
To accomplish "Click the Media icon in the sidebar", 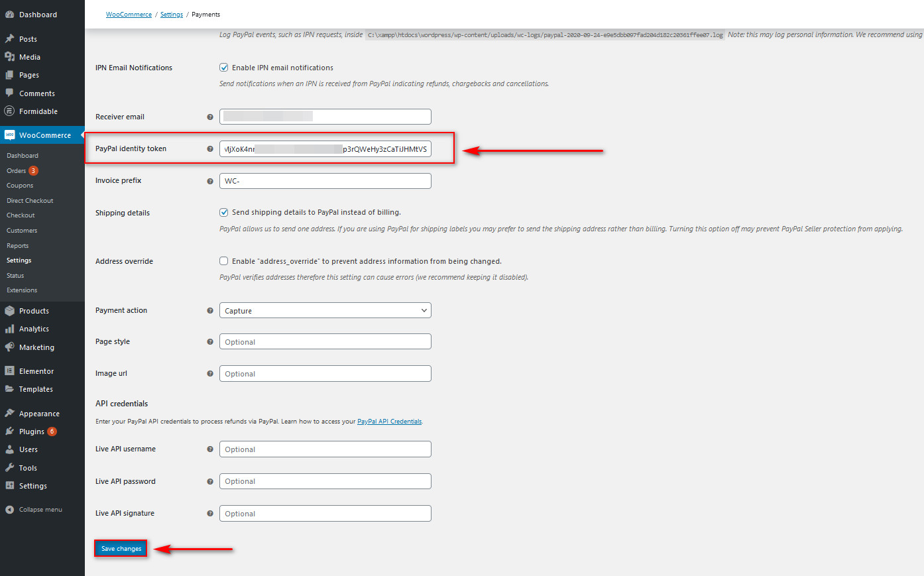I will (9, 57).
